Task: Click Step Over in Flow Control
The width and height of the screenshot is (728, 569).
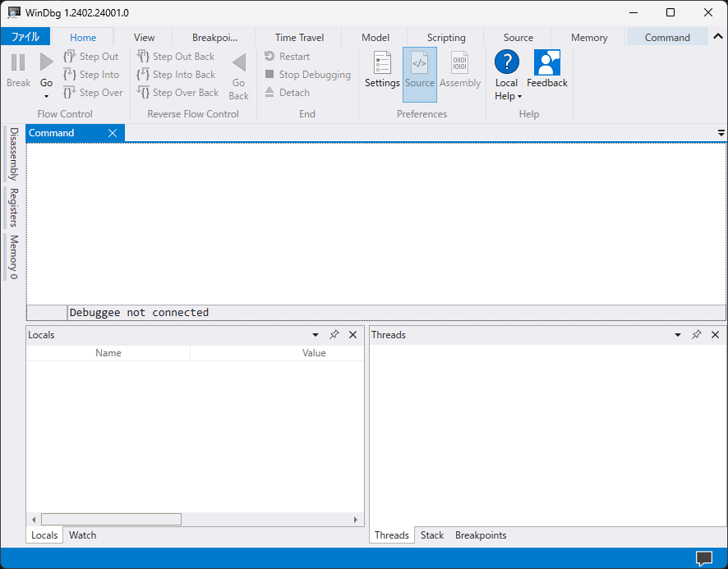Action: (93, 93)
